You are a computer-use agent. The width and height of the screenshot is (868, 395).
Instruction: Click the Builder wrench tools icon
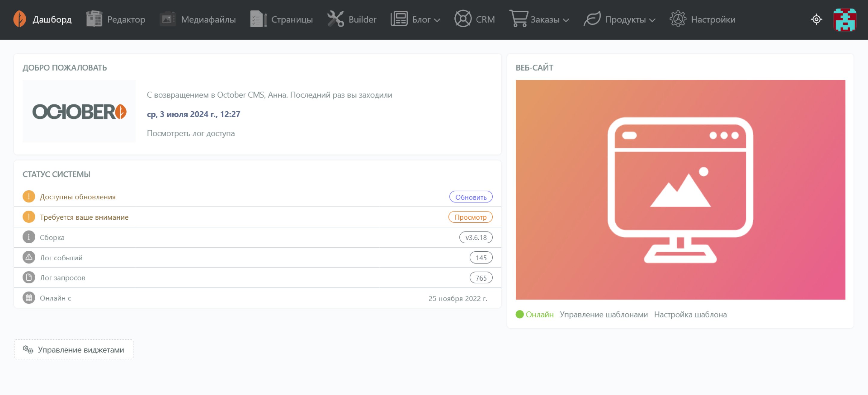pyautogui.click(x=335, y=19)
